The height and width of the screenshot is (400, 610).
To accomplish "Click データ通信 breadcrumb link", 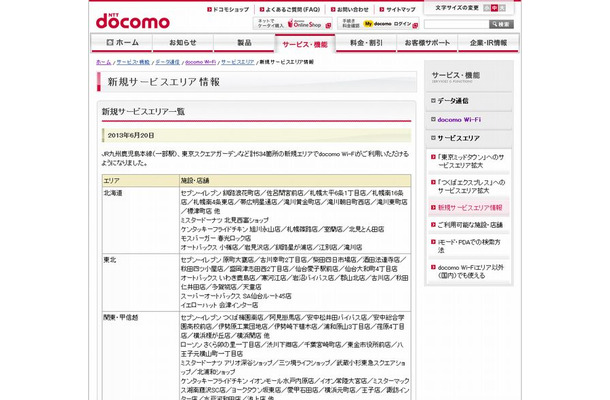I will point(168,62).
